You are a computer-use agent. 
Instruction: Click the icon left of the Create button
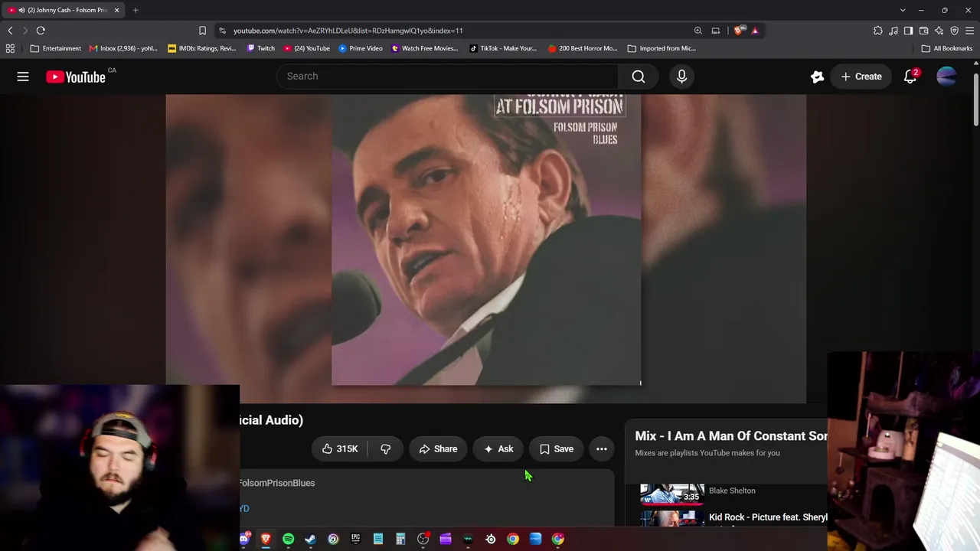pyautogui.click(x=817, y=77)
